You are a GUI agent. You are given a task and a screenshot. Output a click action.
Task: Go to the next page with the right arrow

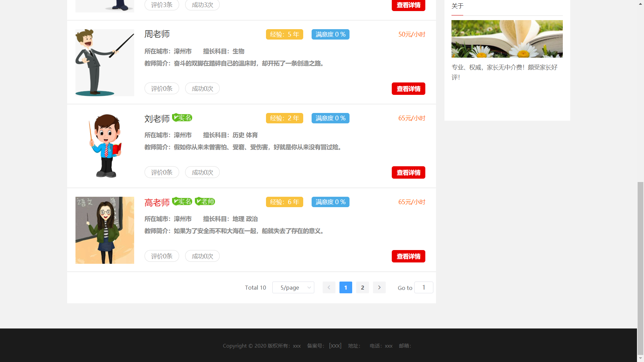click(379, 288)
